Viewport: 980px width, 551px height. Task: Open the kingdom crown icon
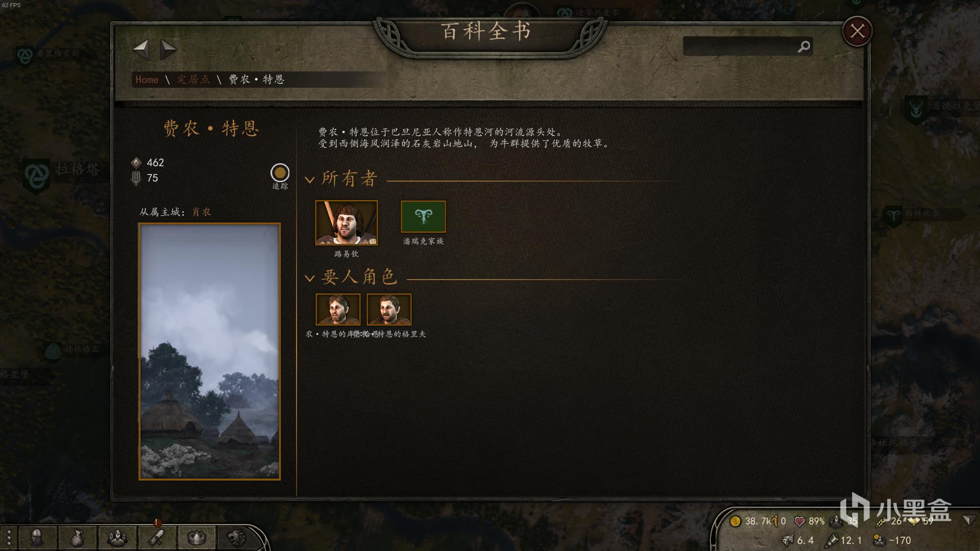pos(197,537)
